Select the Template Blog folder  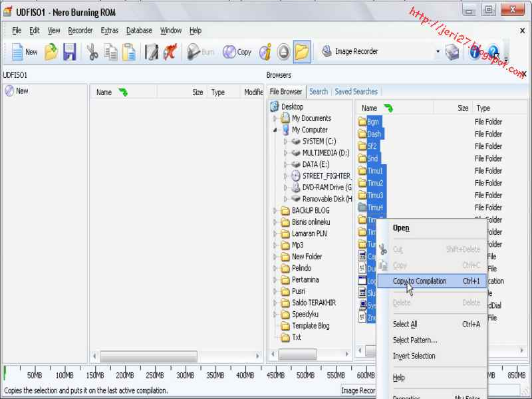[x=305, y=326]
